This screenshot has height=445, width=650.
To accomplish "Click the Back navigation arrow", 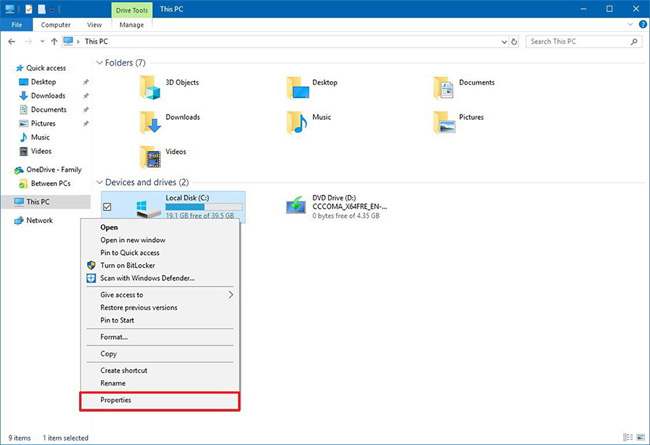I will pos(12,41).
